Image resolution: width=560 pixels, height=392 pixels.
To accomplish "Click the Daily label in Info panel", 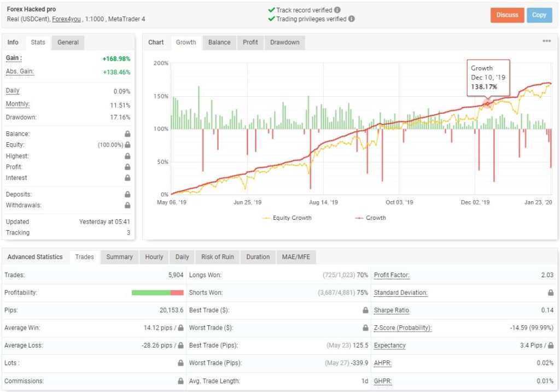I will click(13, 91).
